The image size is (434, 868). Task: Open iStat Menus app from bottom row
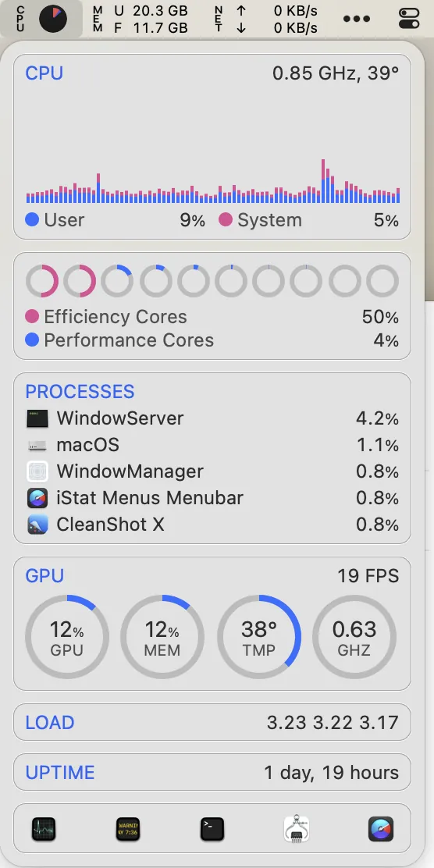point(381,829)
